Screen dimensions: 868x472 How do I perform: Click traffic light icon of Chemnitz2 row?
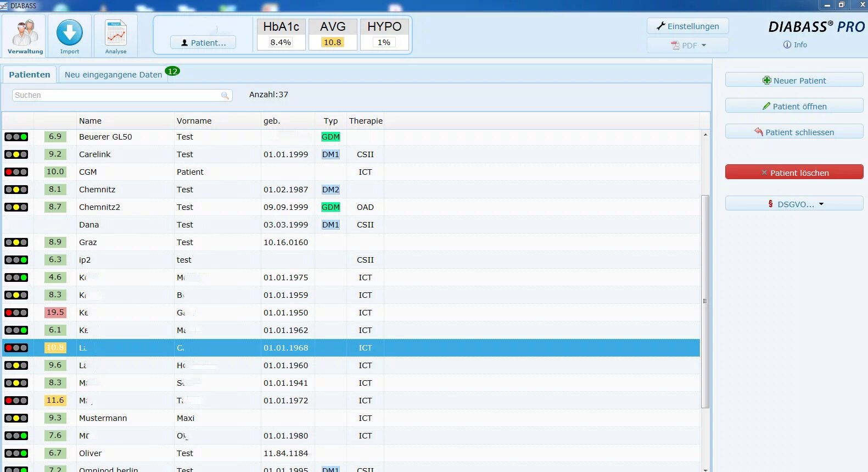[x=16, y=207]
